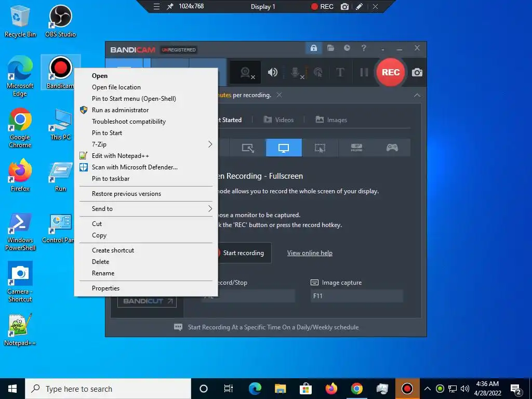Image resolution: width=532 pixels, height=399 pixels.
Task: Select the OBS Studio desktop icon
Action: click(60, 21)
